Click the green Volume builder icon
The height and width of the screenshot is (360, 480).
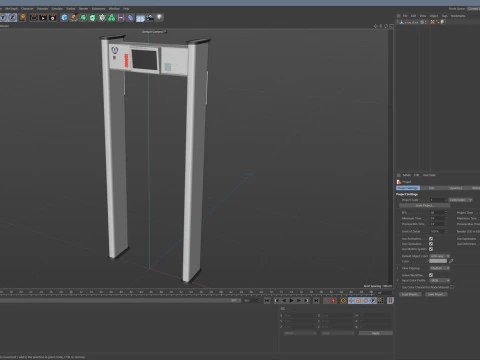(112, 18)
